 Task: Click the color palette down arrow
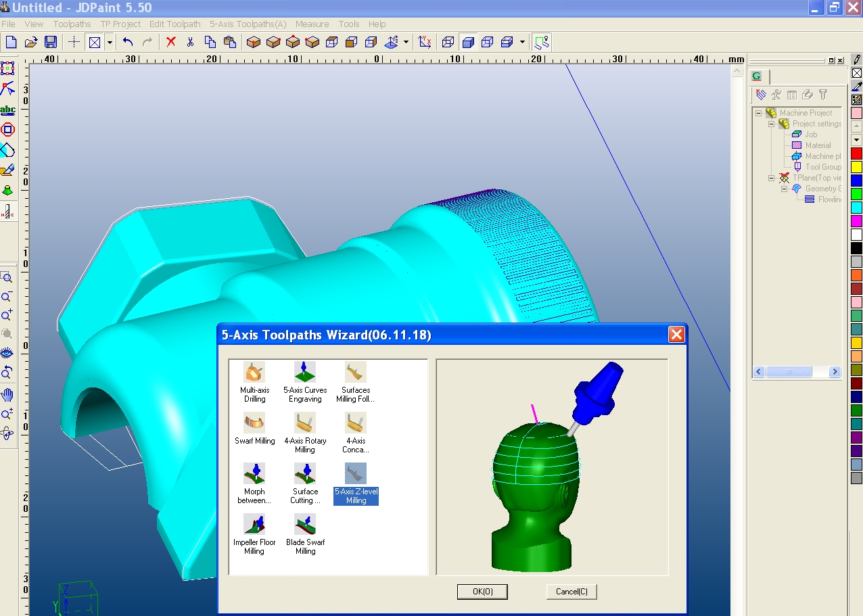click(856, 140)
